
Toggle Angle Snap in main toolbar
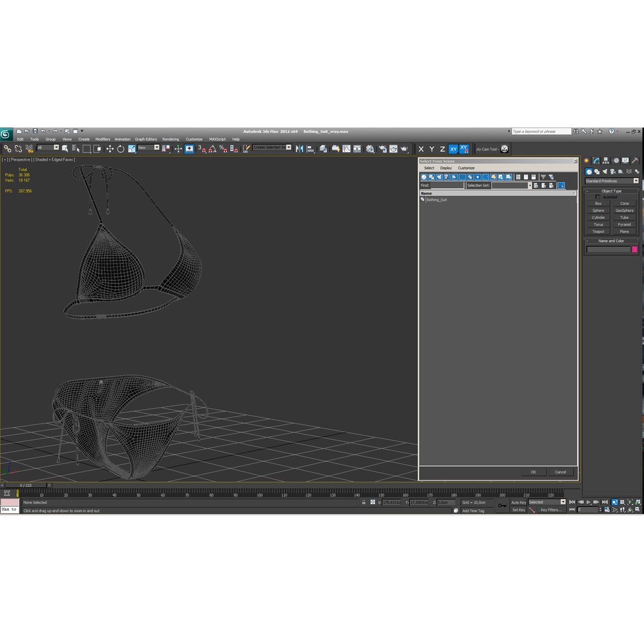tap(212, 148)
